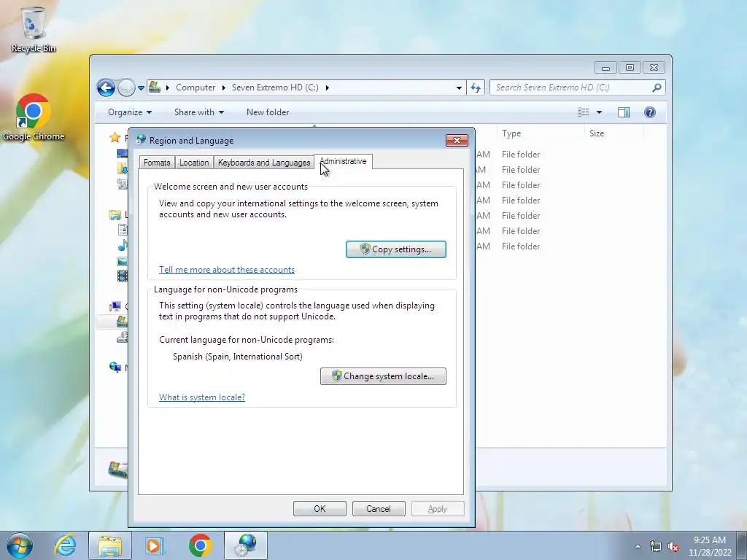Open What is system locale? link
Screen dimensions: 747x560
pyautogui.click(x=202, y=397)
